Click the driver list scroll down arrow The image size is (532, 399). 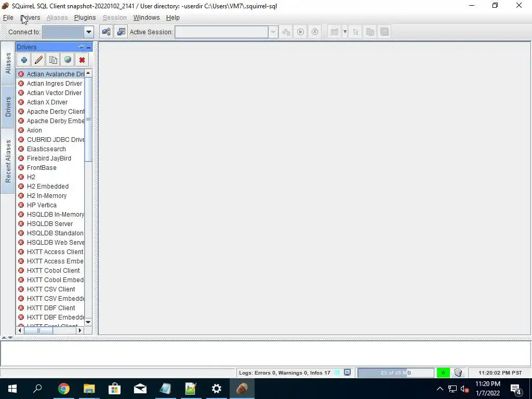click(88, 322)
